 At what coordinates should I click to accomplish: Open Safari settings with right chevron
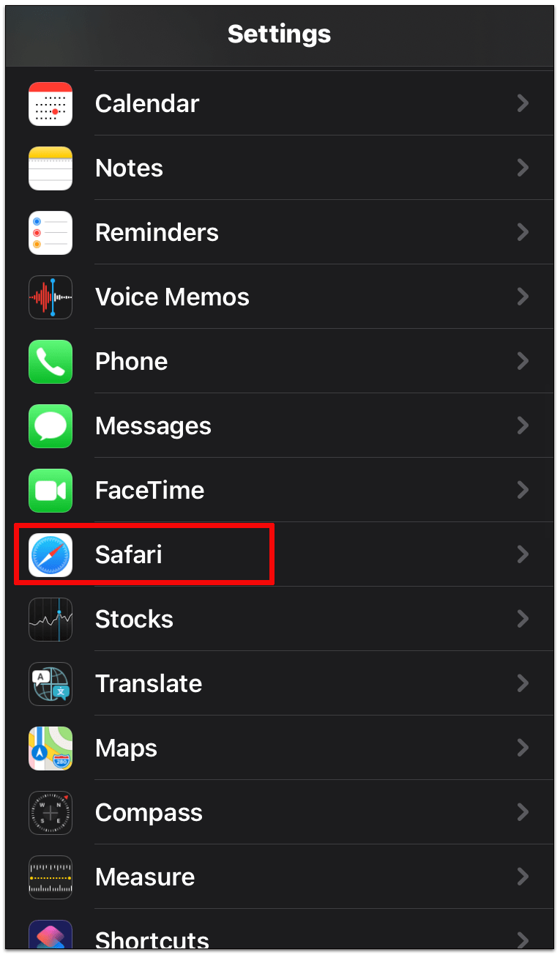523,554
